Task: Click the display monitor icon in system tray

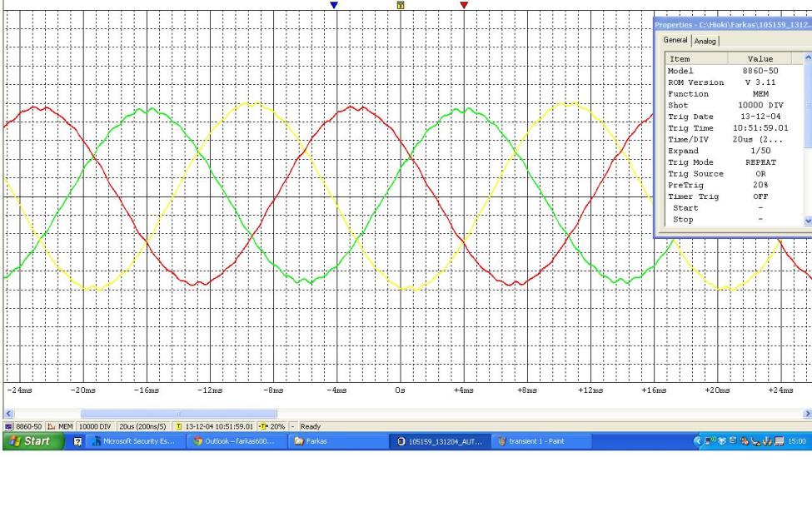Action: [x=779, y=441]
